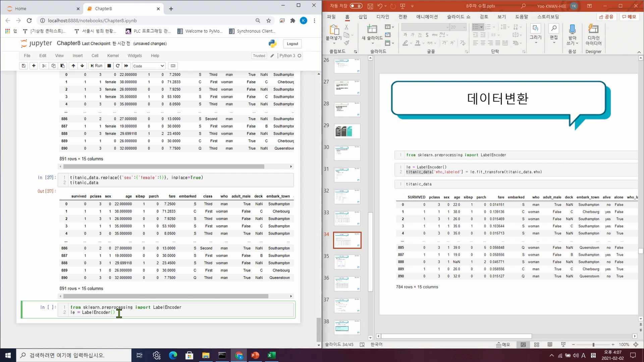The image size is (644, 362).
Task: Interrupt the kernel with the stop icon
Action: click(x=109, y=66)
